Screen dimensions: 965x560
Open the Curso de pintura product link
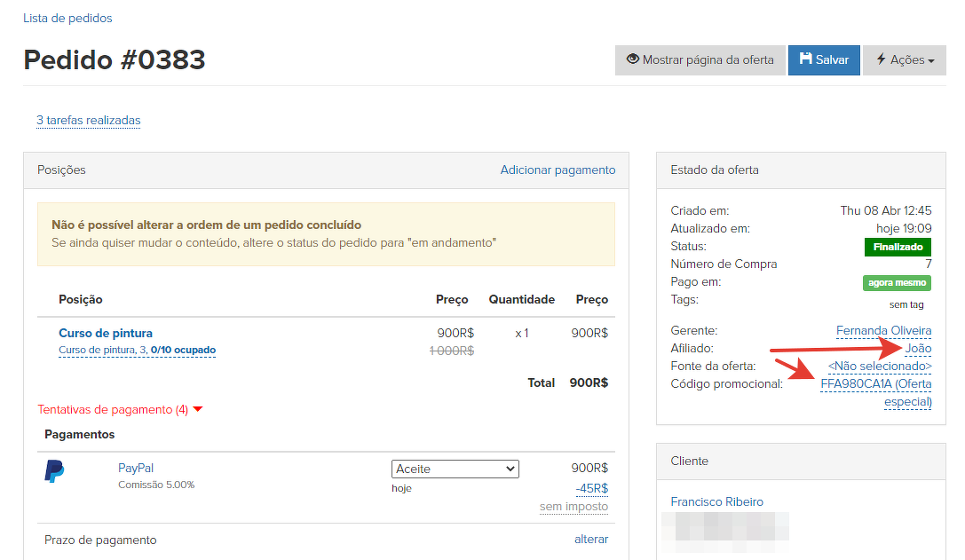point(106,333)
